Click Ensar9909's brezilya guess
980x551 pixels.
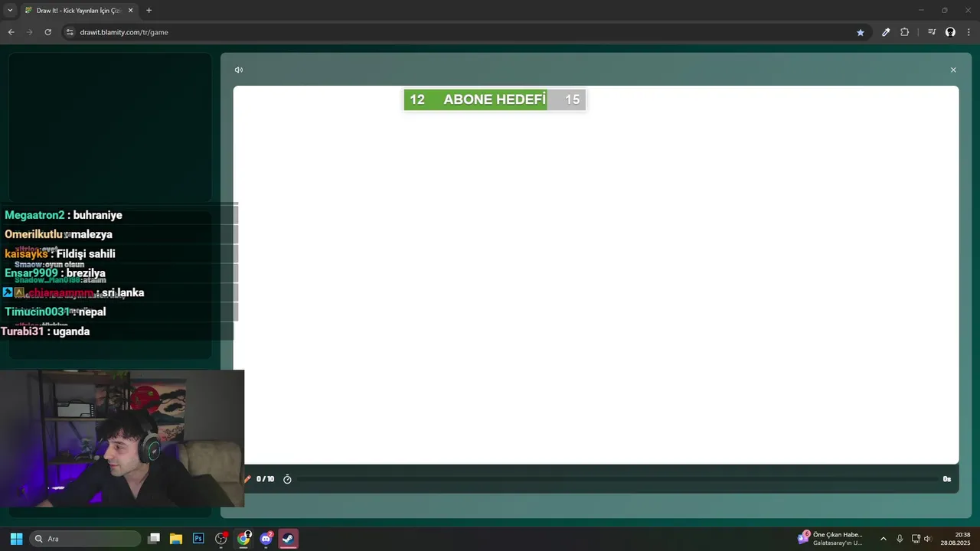pos(55,273)
